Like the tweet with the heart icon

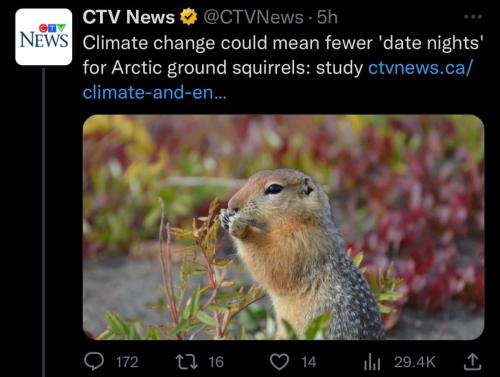coord(279,362)
